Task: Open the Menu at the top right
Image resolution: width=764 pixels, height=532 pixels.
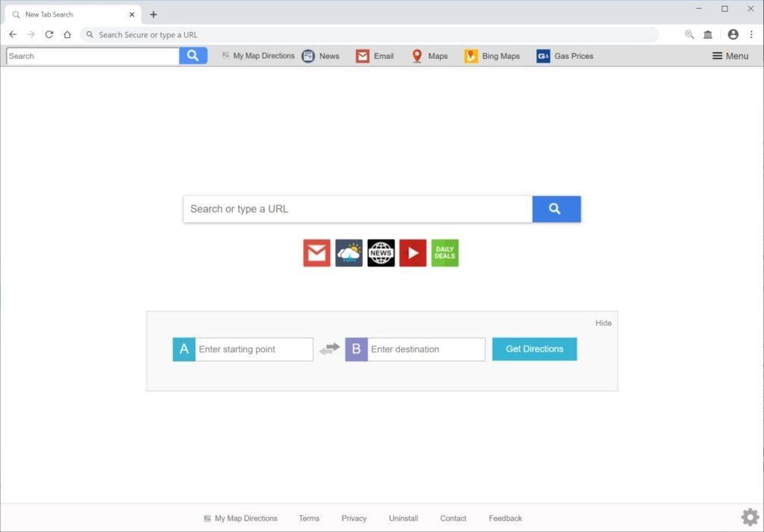Action: [730, 55]
